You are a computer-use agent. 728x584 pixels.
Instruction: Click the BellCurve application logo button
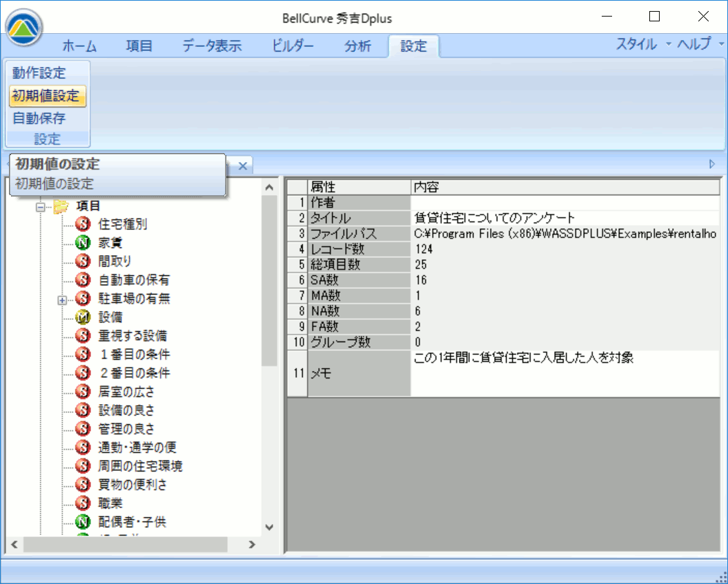(24, 28)
